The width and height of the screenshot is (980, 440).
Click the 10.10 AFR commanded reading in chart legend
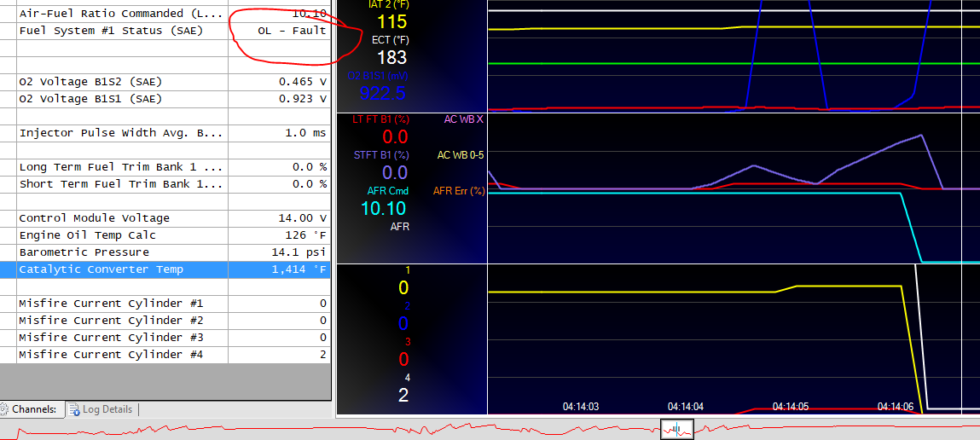(384, 208)
